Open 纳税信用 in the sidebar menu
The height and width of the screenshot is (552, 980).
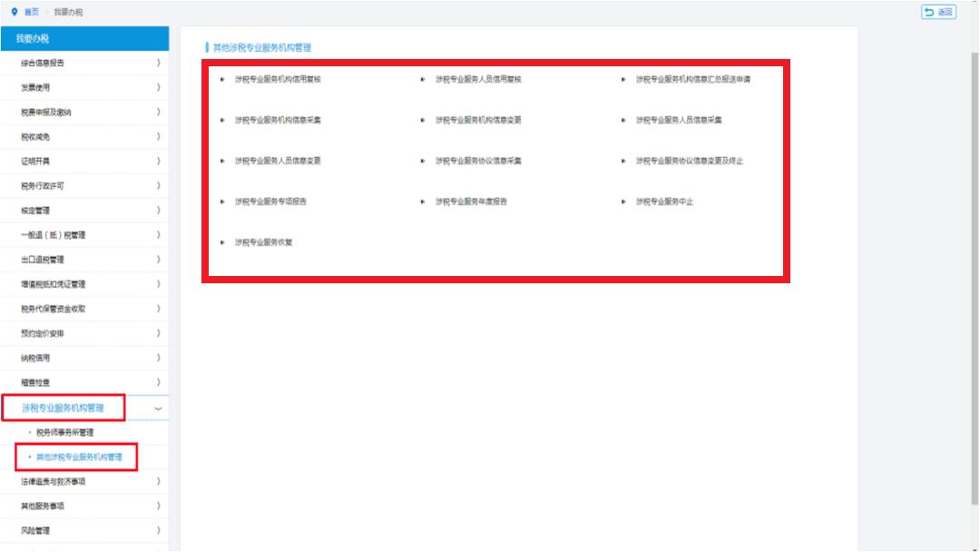pyautogui.click(x=35, y=359)
